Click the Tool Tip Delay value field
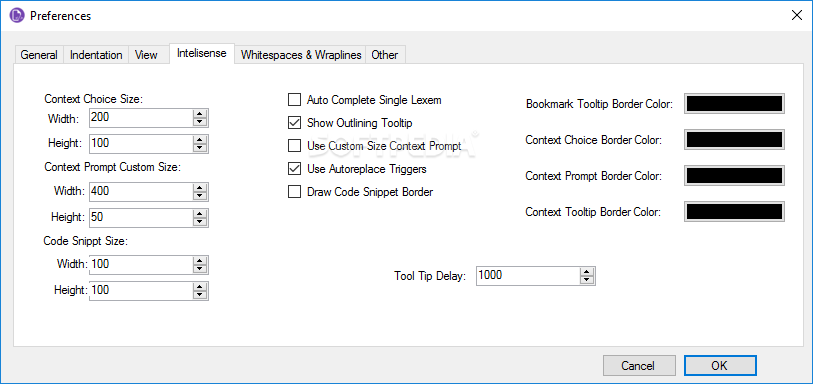The height and width of the screenshot is (384, 813). coord(527,276)
